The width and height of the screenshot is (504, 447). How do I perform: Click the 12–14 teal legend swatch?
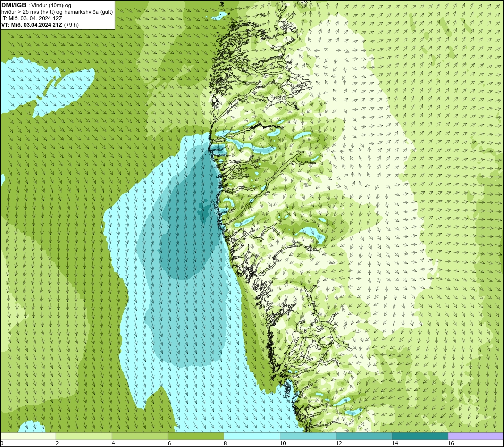point(364,436)
